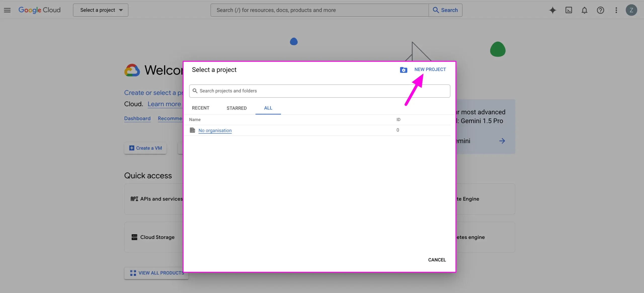Click the API icon in Quick access
The image size is (644, 293).
coord(134,199)
